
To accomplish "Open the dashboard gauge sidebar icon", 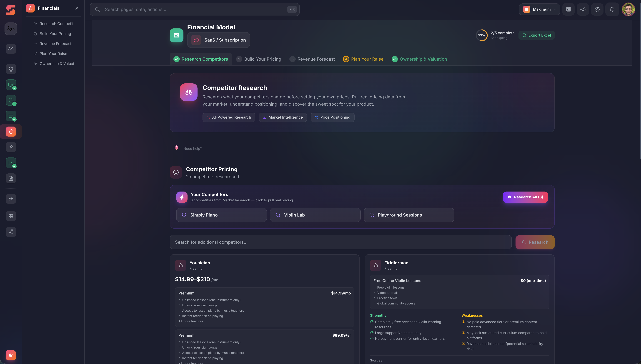I will tap(11, 48).
